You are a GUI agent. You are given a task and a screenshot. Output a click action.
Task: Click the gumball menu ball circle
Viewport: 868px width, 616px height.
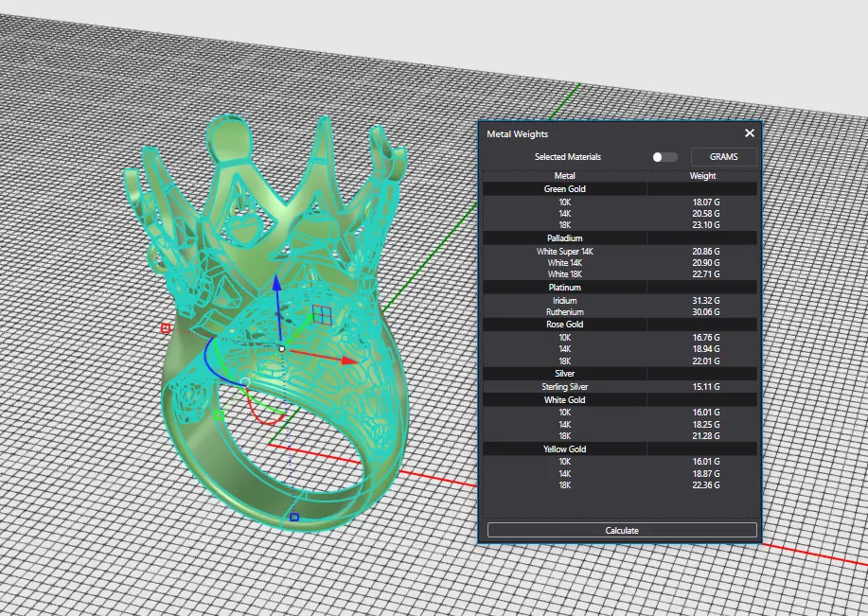[245, 382]
